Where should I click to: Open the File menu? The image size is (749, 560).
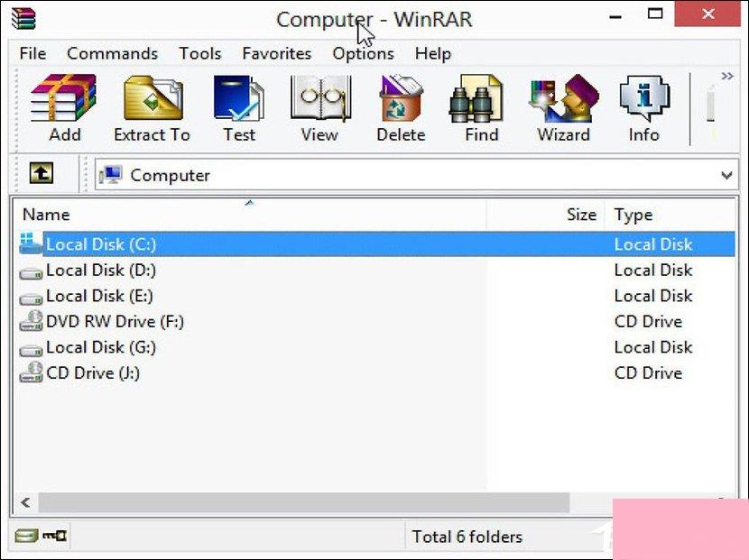coord(32,53)
